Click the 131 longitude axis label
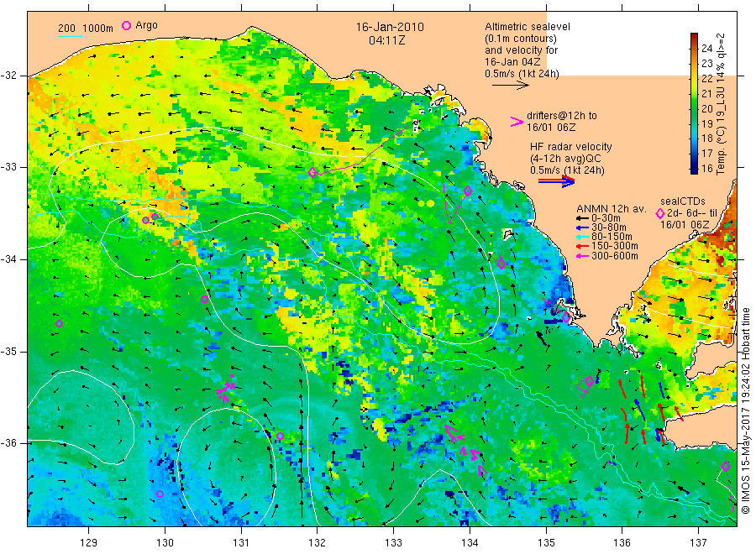The width and height of the screenshot is (756, 554). pos(241,543)
